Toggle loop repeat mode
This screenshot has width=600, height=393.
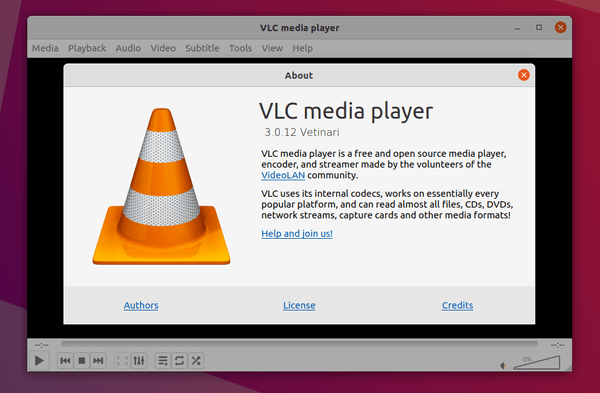[x=179, y=360]
